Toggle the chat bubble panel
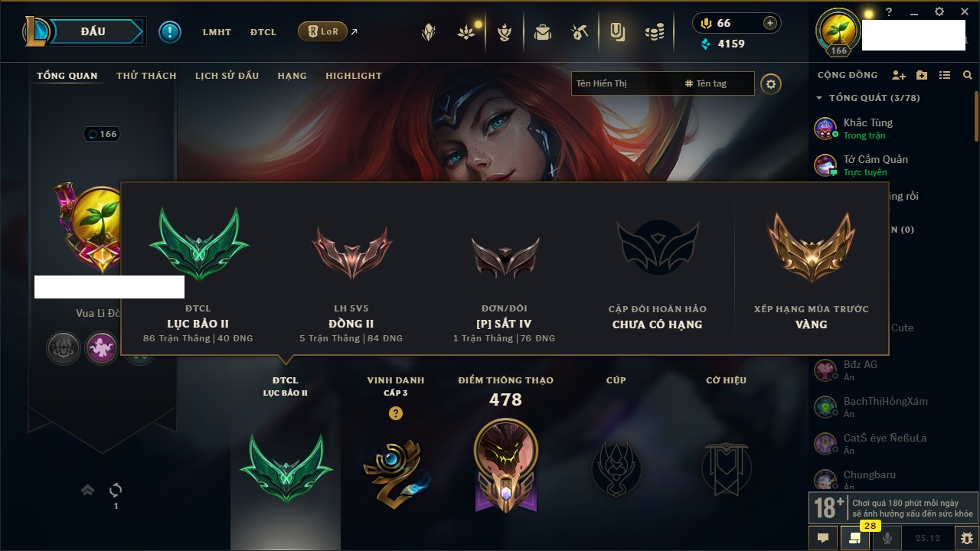Image resolution: width=980 pixels, height=551 pixels. pos(823,538)
